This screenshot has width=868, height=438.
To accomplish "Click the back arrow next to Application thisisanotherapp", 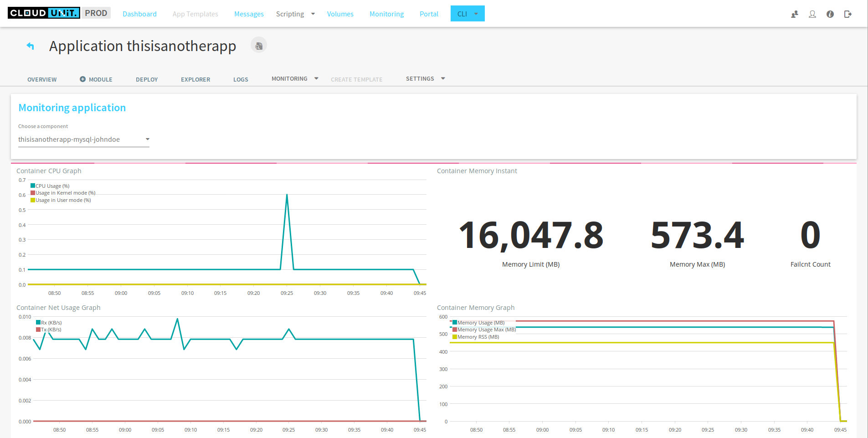I will 30,46.
